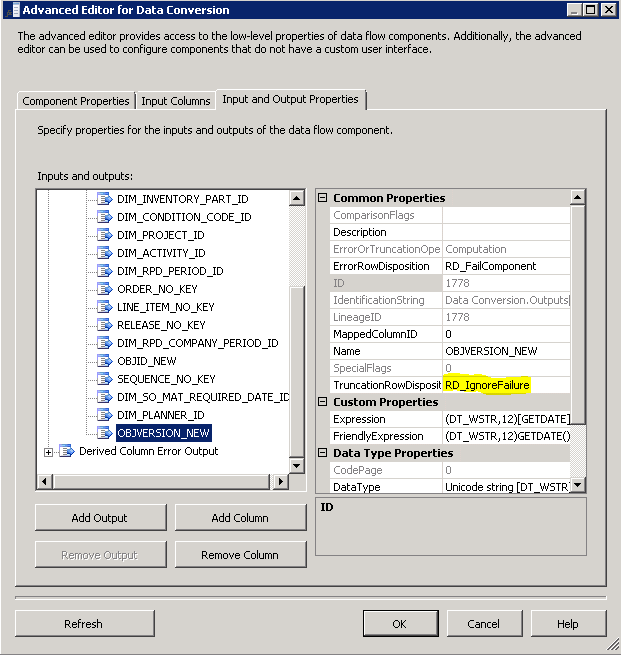Collapse the Data Type Properties section
621x655 pixels.
pos(323,453)
